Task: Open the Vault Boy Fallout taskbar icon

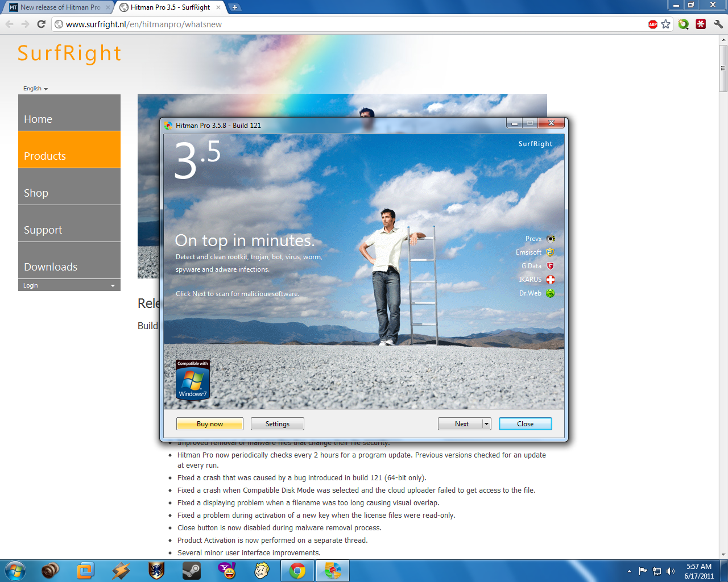Action: pyautogui.click(x=262, y=571)
